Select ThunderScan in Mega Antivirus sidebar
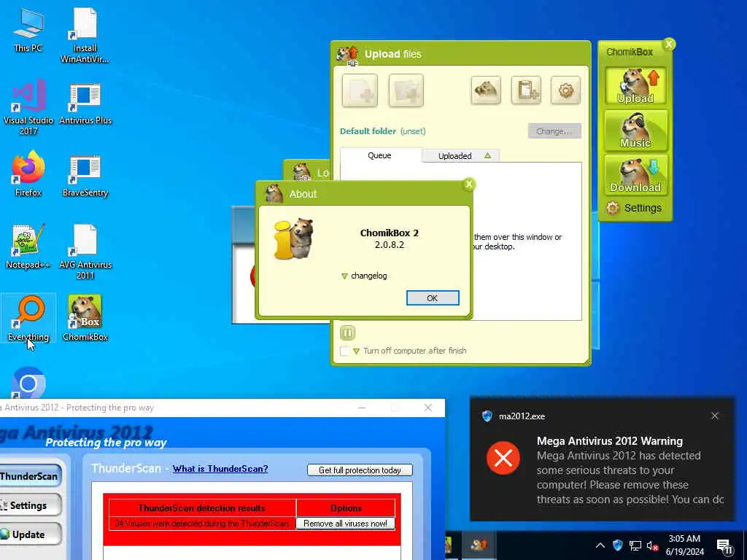This screenshot has height=560, width=747. pyautogui.click(x=29, y=476)
